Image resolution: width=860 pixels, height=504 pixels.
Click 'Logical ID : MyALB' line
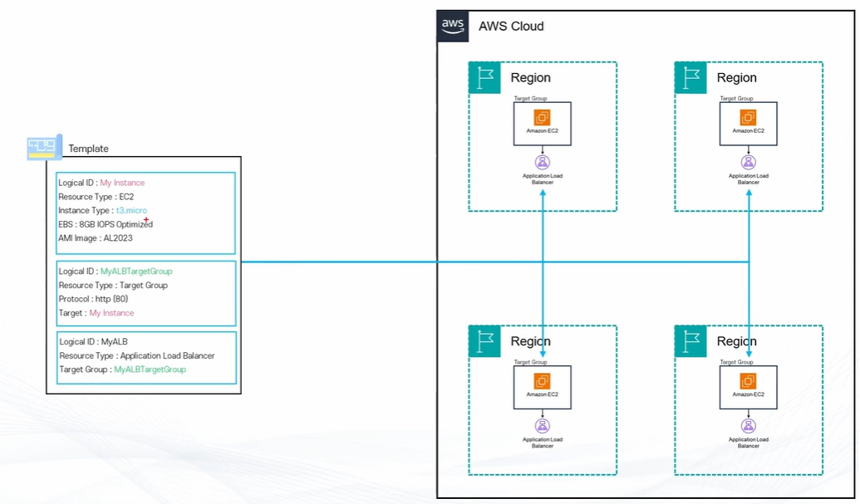tap(93, 342)
